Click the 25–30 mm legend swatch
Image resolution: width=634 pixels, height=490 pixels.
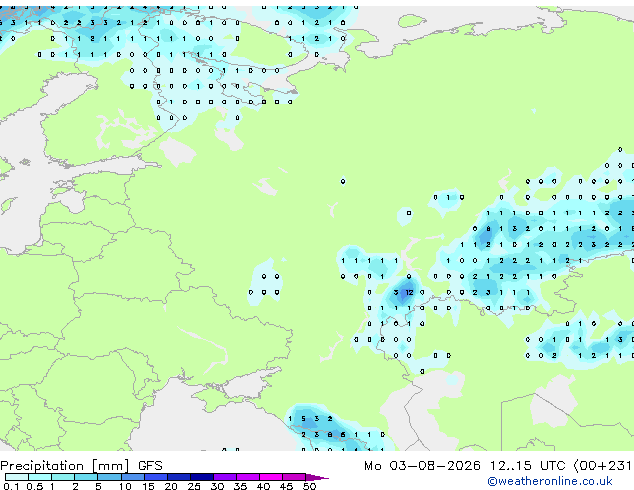tap(201, 477)
